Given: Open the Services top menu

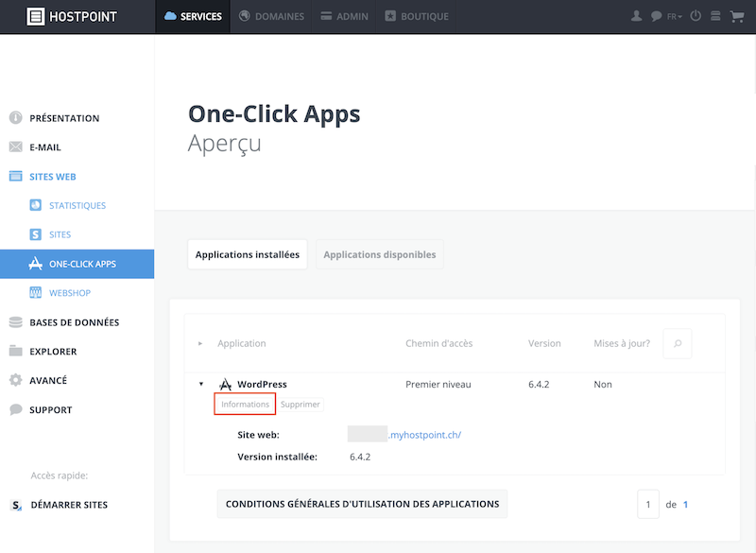Looking at the screenshot, I should click(x=193, y=16).
